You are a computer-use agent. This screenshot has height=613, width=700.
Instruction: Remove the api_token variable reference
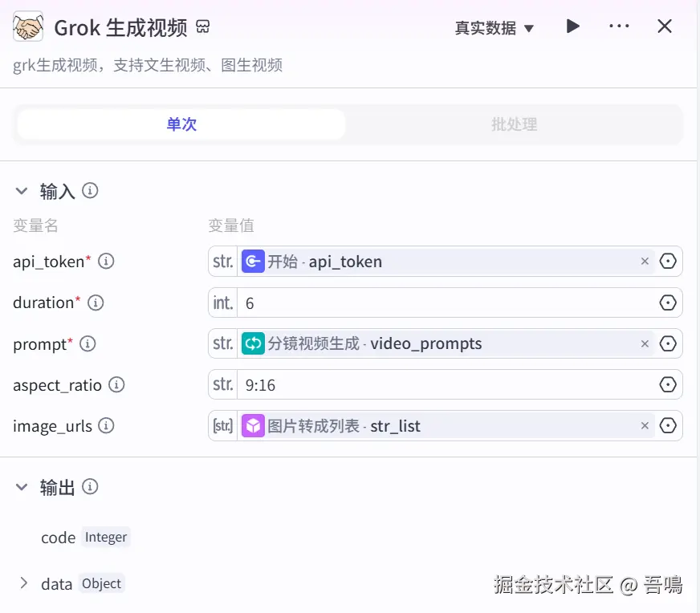(645, 262)
